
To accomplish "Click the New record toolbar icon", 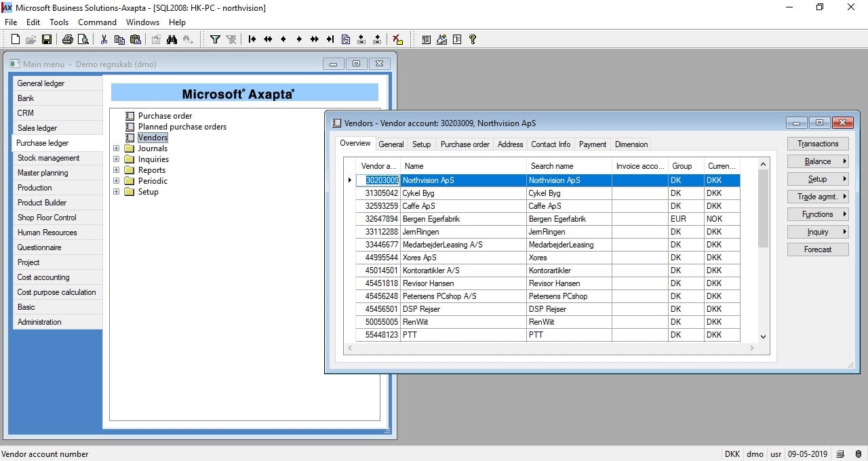I will [15, 39].
